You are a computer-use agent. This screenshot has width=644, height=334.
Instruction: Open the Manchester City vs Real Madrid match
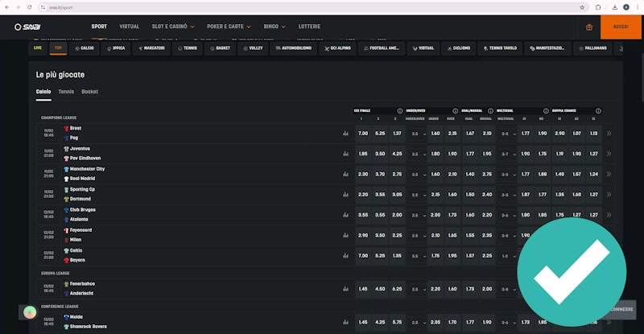click(x=89, y=174)
